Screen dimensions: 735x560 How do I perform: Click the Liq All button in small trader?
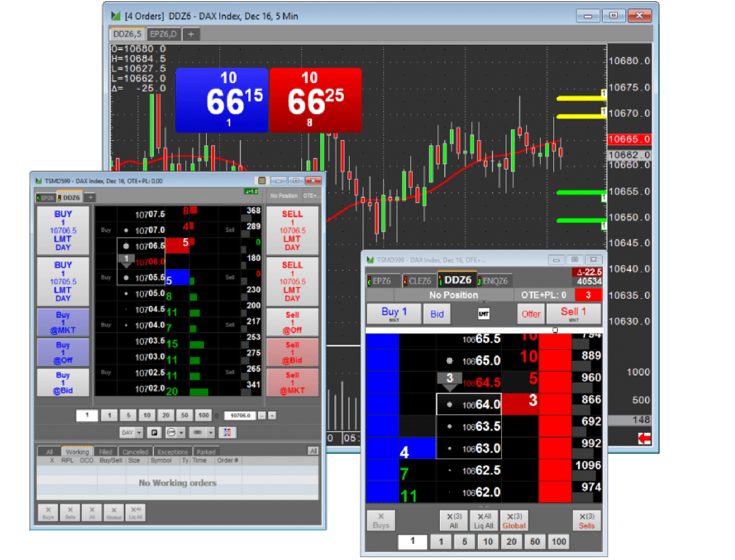[135, 512]
